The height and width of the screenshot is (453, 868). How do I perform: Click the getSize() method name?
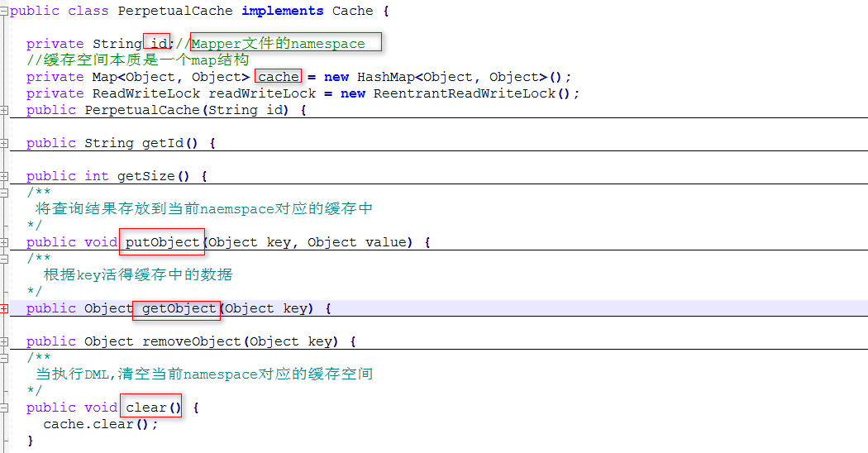tap(153, 176)
